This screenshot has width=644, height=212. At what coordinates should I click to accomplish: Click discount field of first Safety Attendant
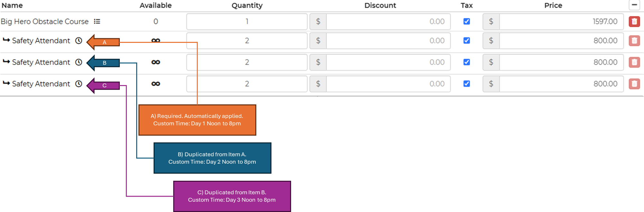tap(388, 41)
